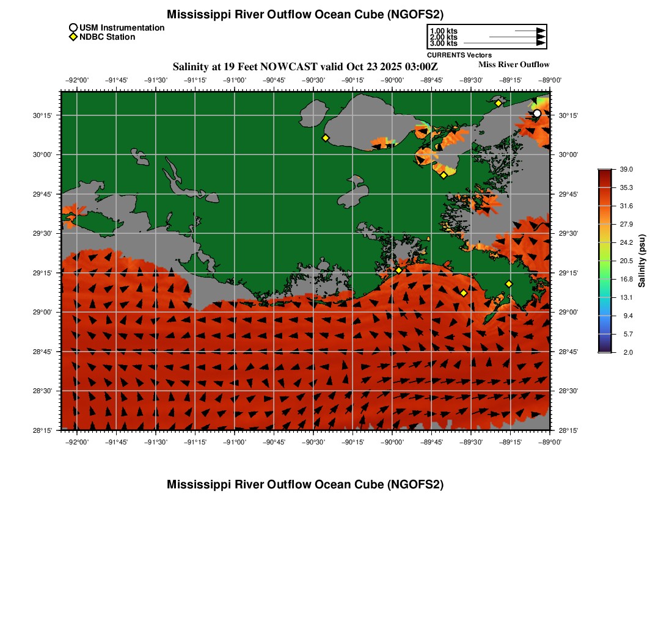Viewport: 672px width, 641px height.
Task: Select the NDBC station diamond at 29°15' near −90°00'
Action: click(x=398, y=270)
